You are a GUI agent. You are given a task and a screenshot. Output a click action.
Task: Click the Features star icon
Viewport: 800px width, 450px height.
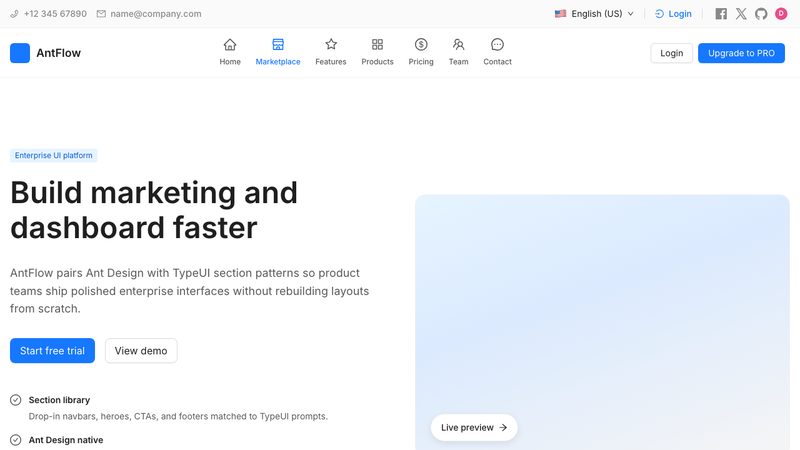pos(331,45)
